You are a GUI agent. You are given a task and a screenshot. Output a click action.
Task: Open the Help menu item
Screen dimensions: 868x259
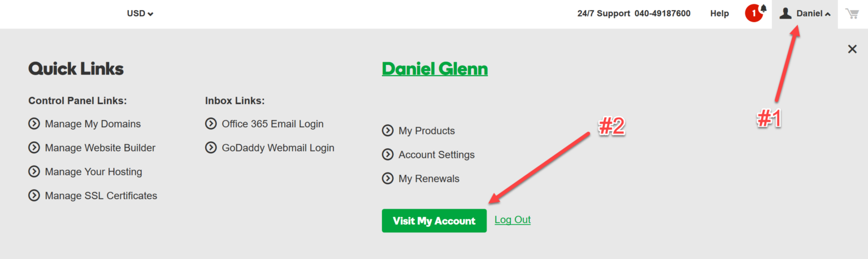[x=719, y=14]
